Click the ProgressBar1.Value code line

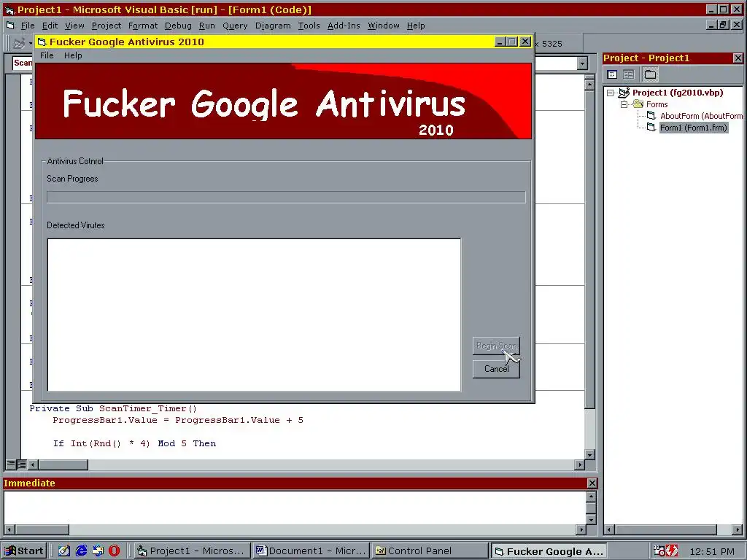178,420
